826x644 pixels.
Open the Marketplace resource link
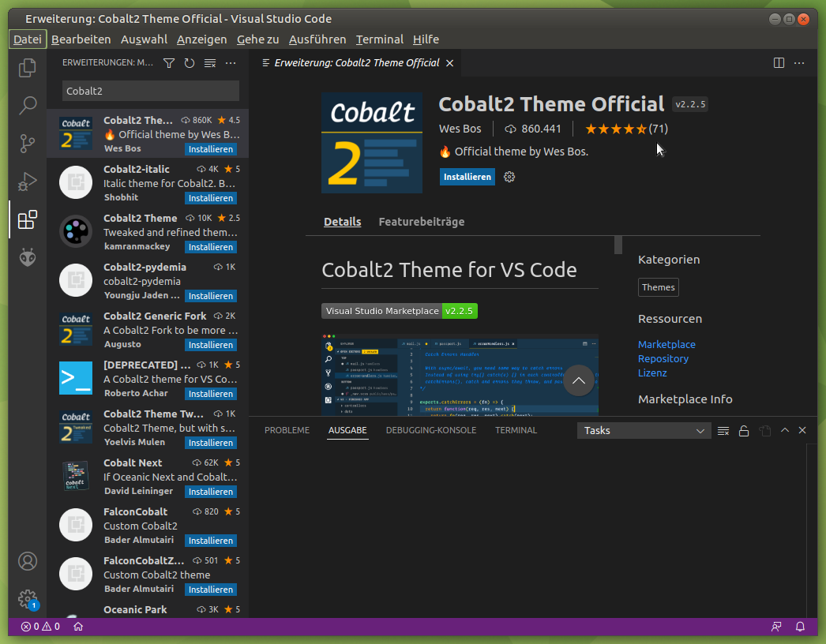(x=666, y=344)
